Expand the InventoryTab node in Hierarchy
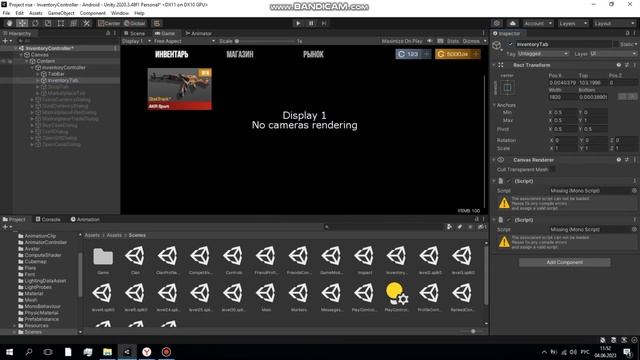 click(38, 80)
